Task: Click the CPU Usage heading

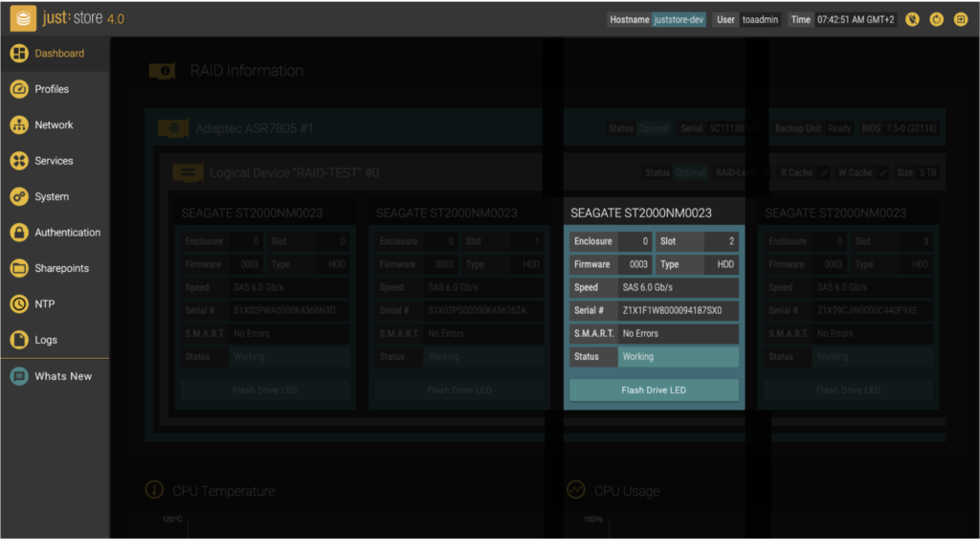Action: (x=627, y=491)
